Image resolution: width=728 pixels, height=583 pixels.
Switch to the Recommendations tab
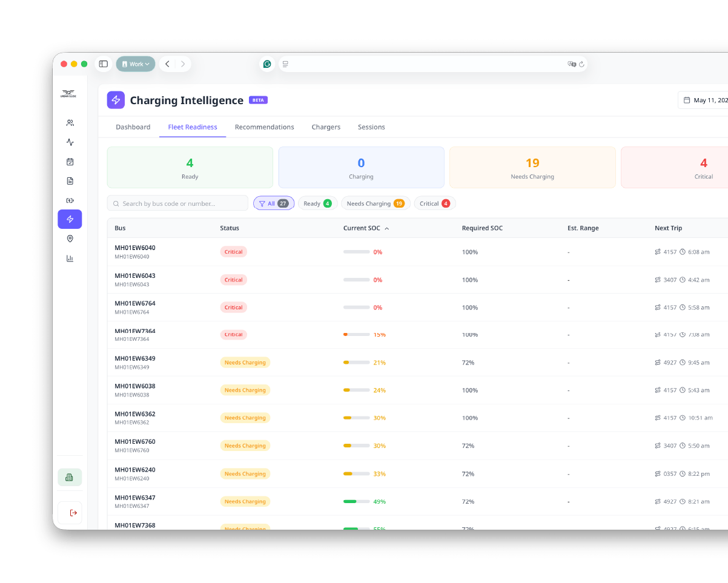click(x=265, y=127)
